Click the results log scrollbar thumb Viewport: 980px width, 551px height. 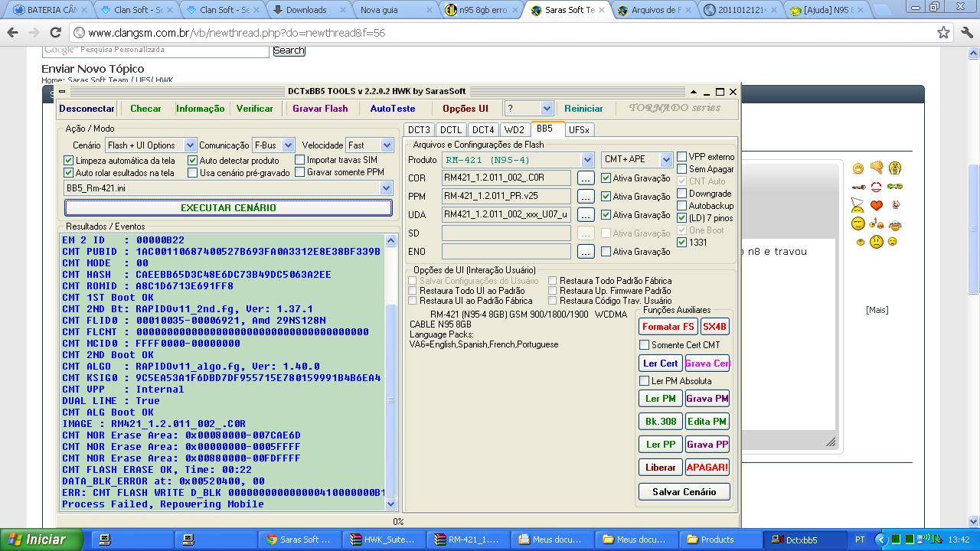[390, 400]
